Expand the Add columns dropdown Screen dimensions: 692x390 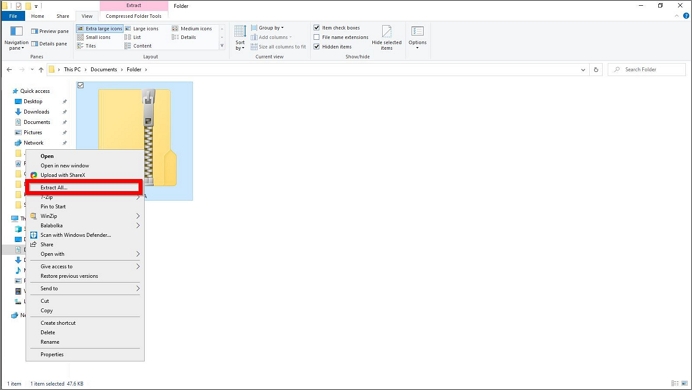tap(271, 38)
